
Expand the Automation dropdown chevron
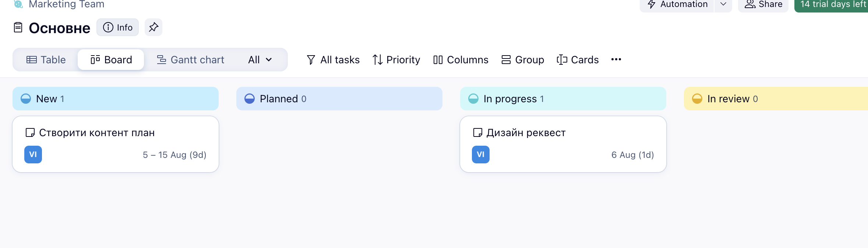pyautogui.click(x=723, y=4)
